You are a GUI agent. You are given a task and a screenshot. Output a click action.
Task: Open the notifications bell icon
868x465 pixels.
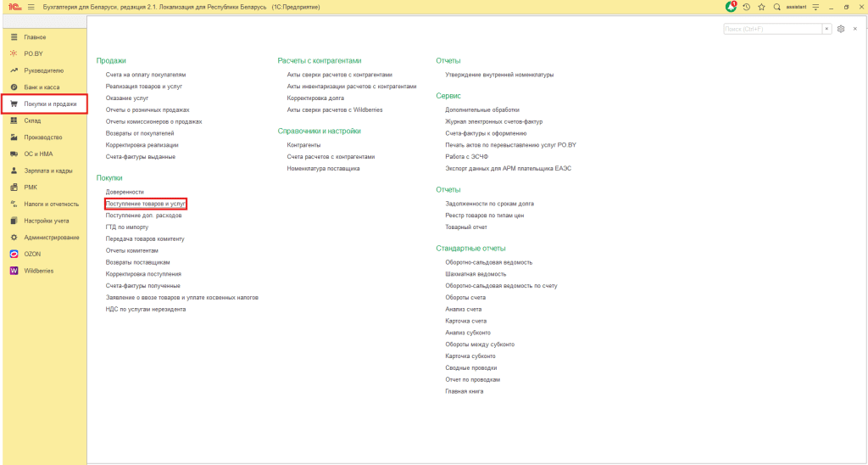pyautogui.click(x=732, y=7)
